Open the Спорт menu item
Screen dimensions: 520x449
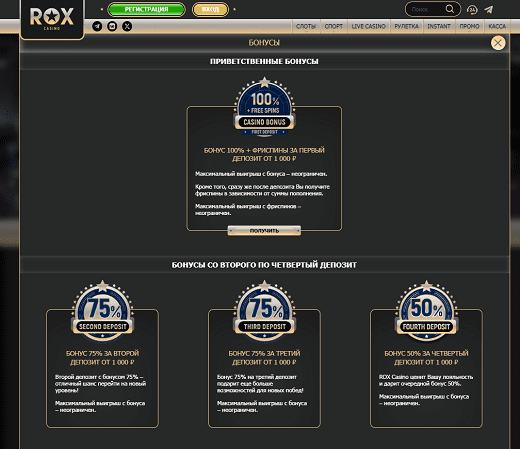point(334,26)
